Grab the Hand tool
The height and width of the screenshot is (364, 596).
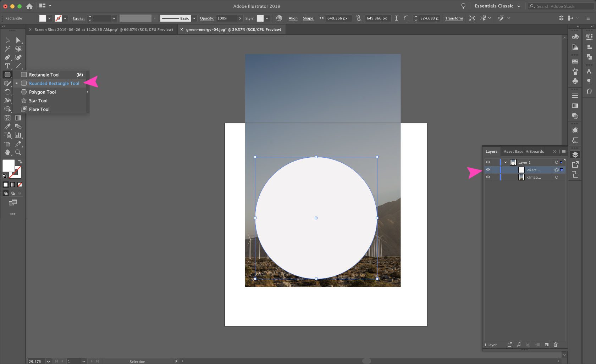(7, 152)
